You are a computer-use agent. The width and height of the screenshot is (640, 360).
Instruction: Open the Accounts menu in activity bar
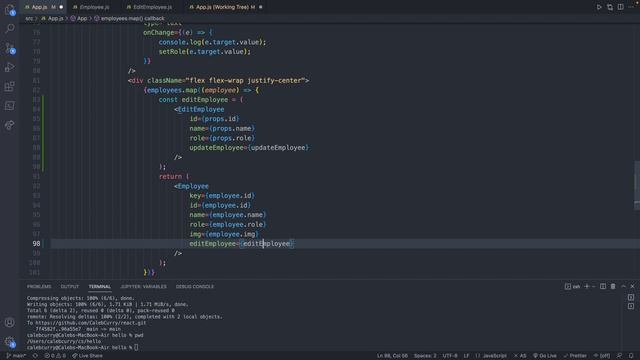10,322
